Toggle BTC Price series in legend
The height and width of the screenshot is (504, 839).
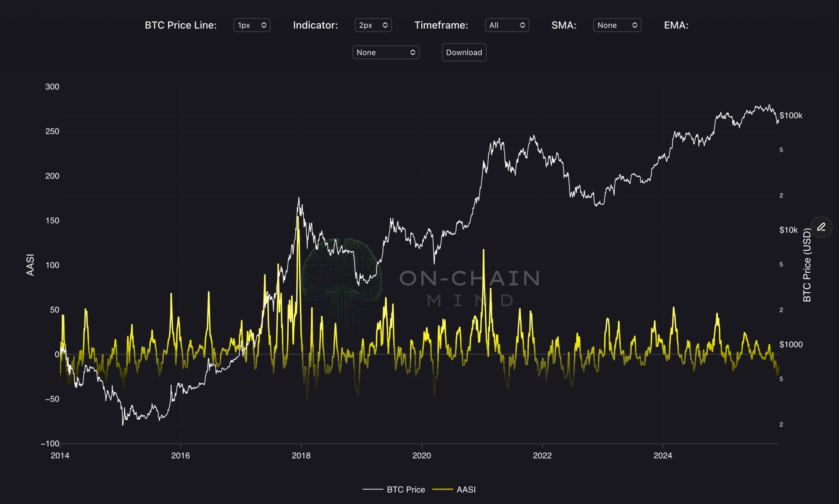(x=405, y=489)
